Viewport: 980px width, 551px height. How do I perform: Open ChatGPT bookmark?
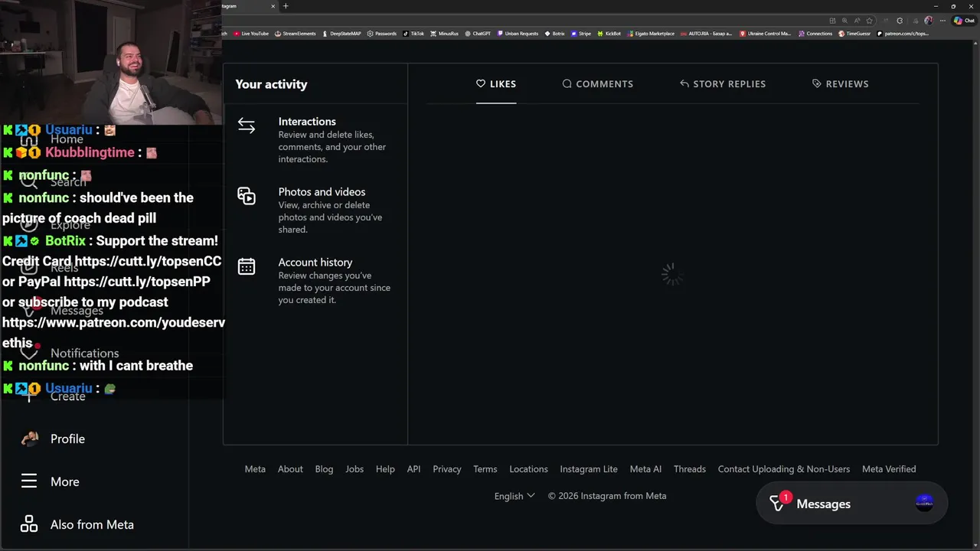[478, 34]
